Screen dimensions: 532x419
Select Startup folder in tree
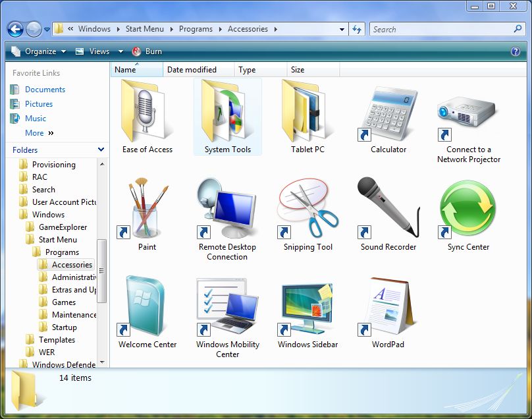tap(58, 327)
